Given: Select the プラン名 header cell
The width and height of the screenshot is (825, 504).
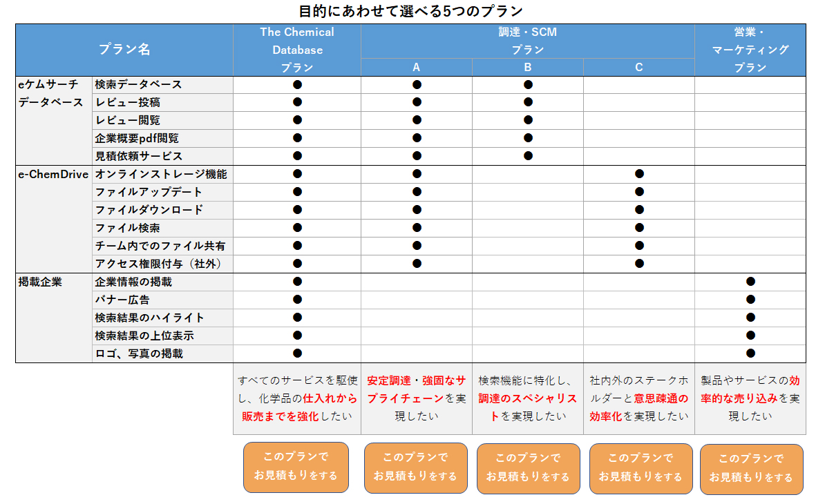Looking at the screenshot, I should (124, 50).
